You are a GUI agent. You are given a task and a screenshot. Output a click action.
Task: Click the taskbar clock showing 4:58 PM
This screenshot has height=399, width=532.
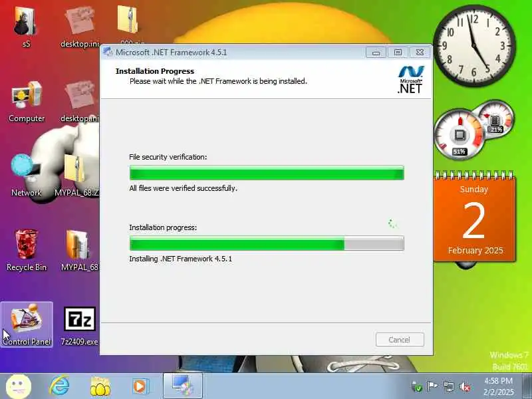point(498,386)
